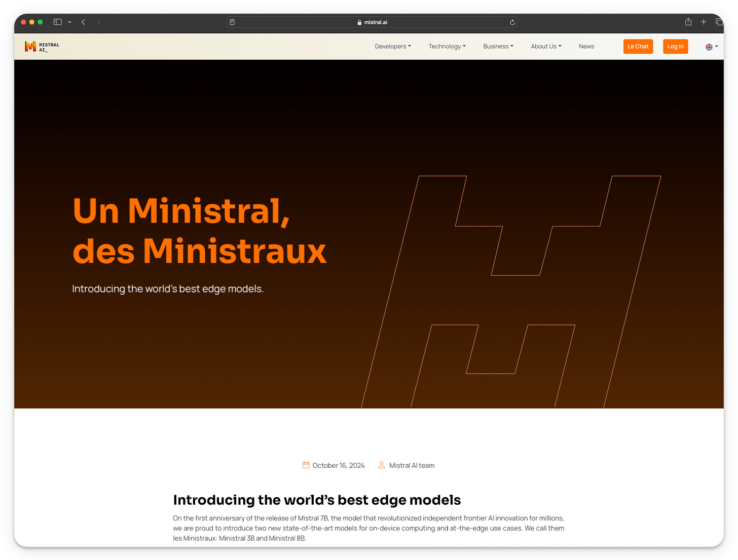Click the Un Ministral, des Ministraux headline
This screenshot has height=560, width=738.
click(x=200, y=231)
